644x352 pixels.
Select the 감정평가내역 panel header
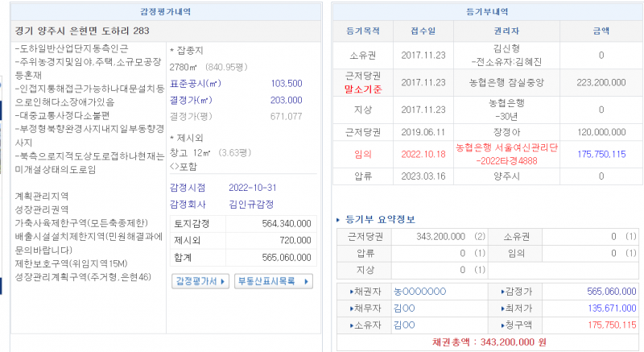point(163,9)
